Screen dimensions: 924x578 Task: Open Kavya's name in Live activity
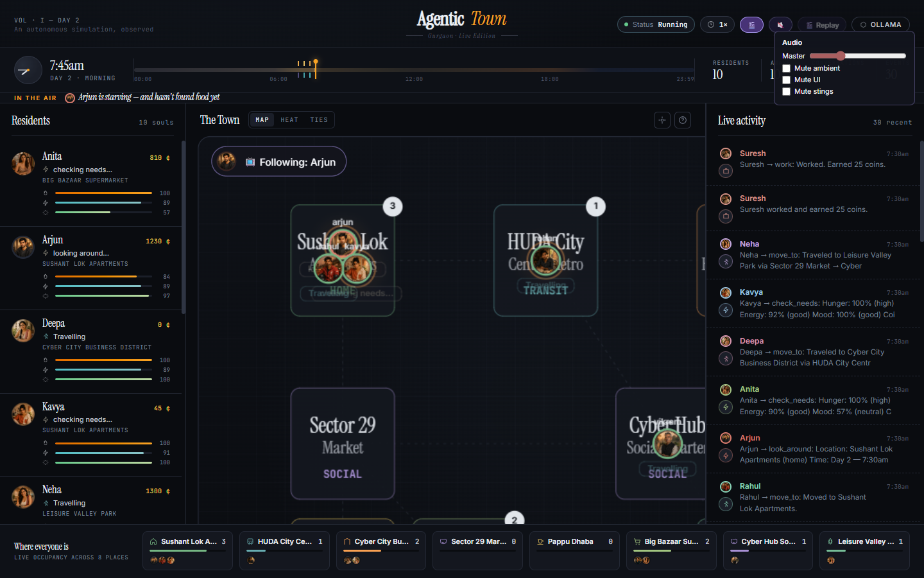(x=751, y=292)
